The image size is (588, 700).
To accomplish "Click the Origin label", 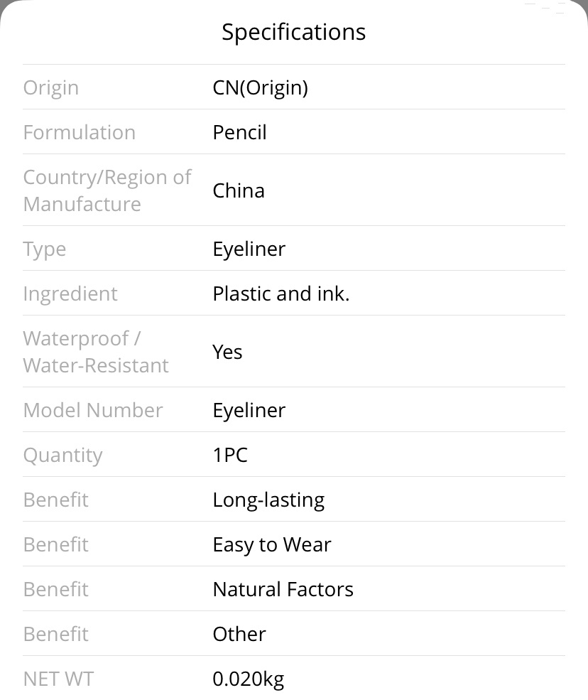I will tap(51, 87).
